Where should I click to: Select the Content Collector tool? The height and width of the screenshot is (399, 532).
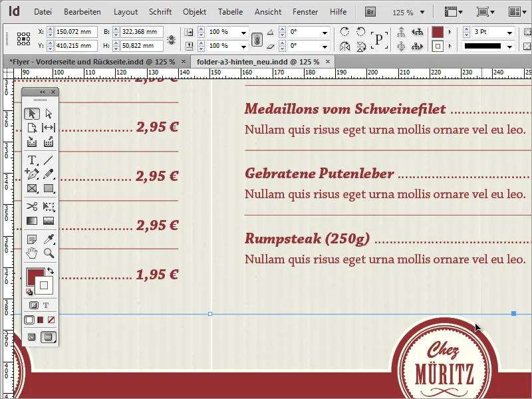32,142
